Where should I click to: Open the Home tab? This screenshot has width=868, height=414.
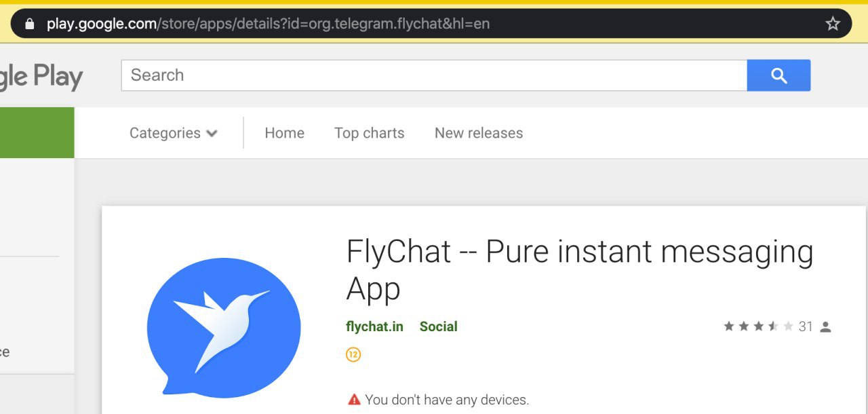(284, 133)
